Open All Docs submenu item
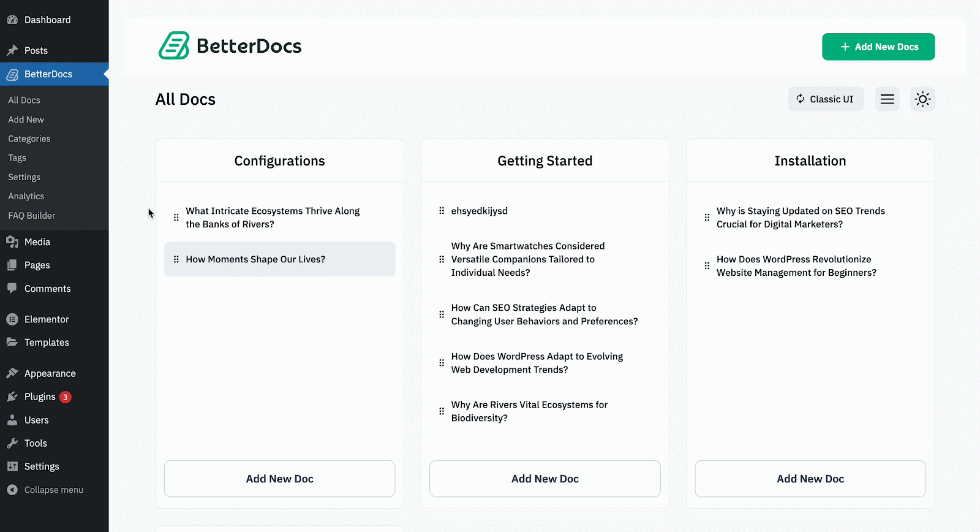980x532 pixels. [24, 100]
